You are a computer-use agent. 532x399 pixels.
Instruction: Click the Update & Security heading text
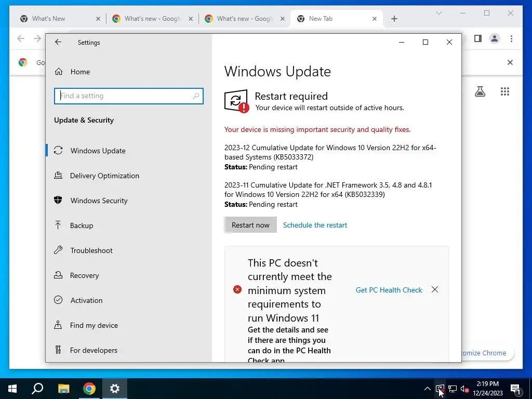84,120
